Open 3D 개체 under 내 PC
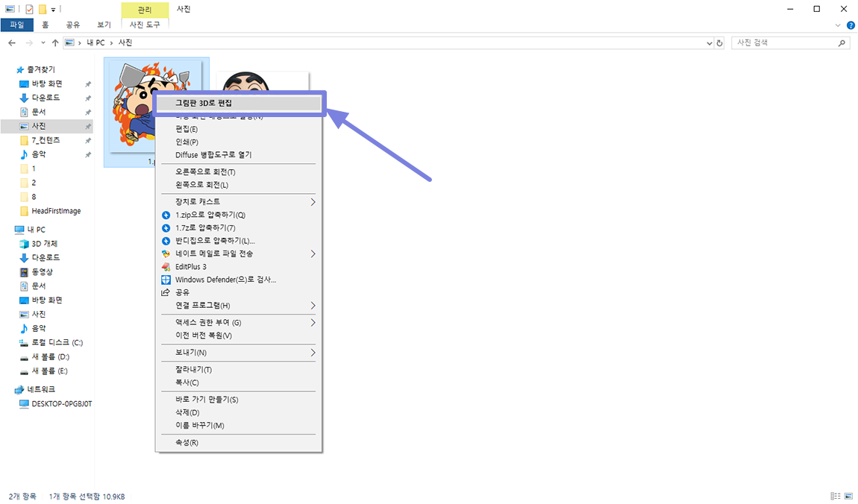 [44, 244]
